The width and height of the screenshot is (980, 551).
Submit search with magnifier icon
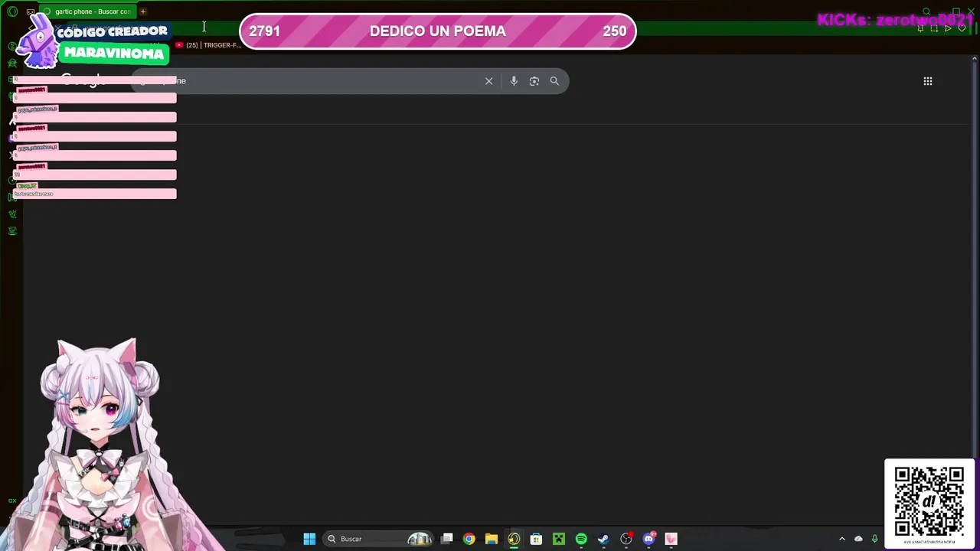(554, 81)
